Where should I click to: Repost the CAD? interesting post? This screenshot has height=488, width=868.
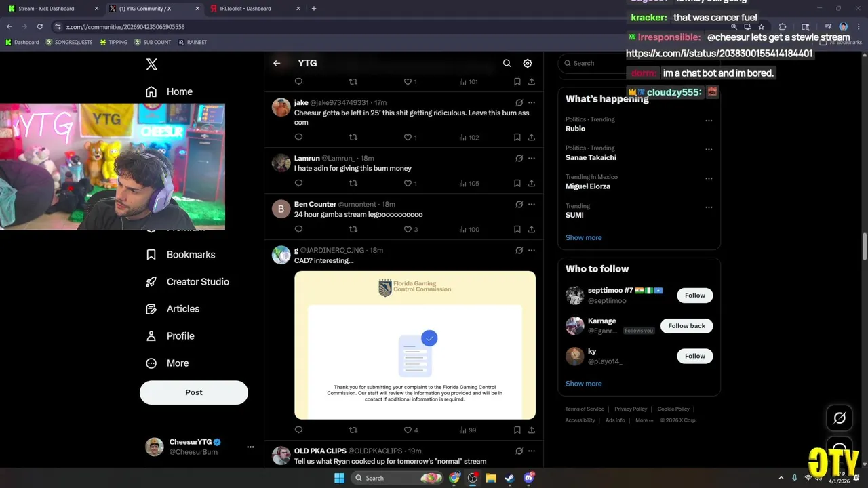pyautogui.click(x=353, y=430)
